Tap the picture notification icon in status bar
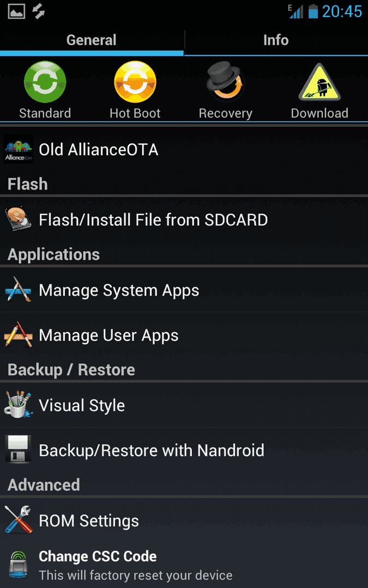 pos(16,11)
